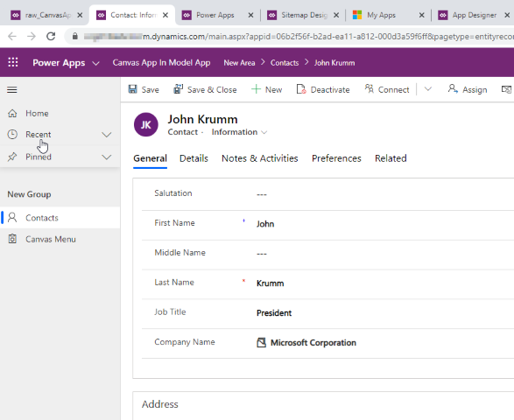Click the Connect people icon
This screenshot has width=514, height=420.
point(370,88)
